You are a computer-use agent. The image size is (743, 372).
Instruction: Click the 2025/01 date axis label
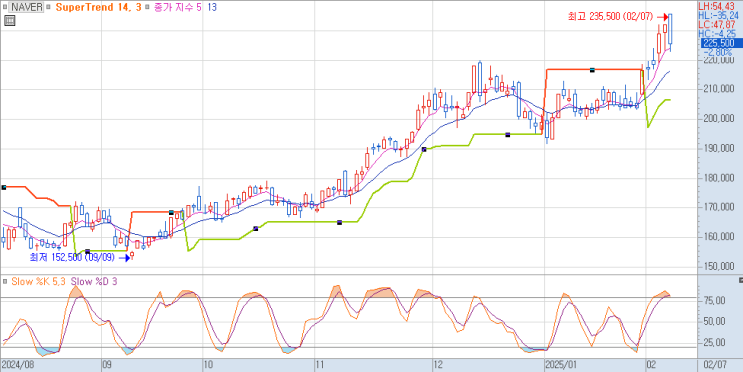click(560, 365)
